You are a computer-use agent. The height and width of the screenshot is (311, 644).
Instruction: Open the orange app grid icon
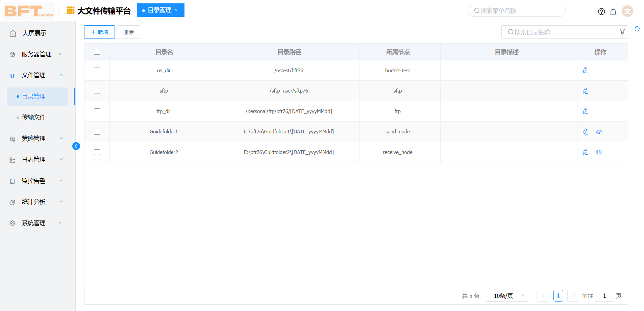point(70,10)
